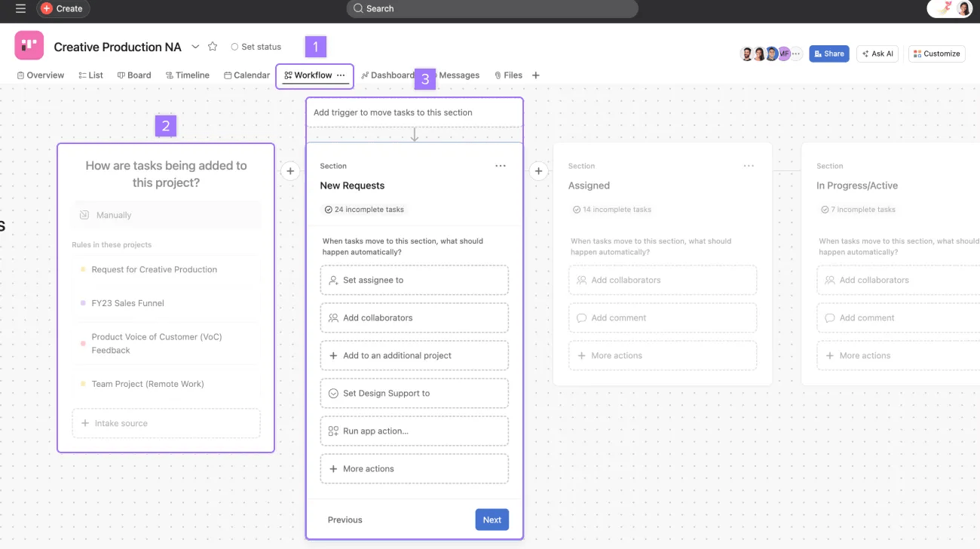Click the Share button
The width and height of the screenshot is (980, 549).
[828, 54]
